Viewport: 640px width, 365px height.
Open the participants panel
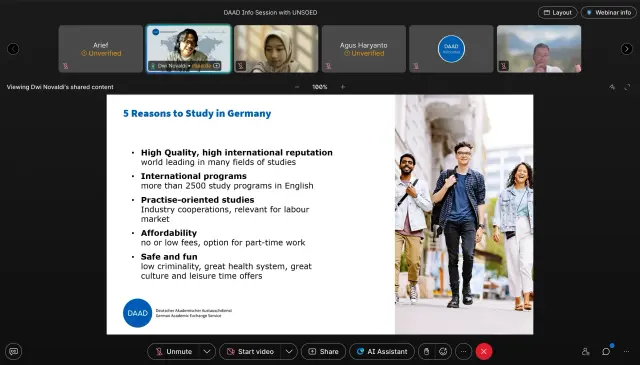[x=586, y=352]
